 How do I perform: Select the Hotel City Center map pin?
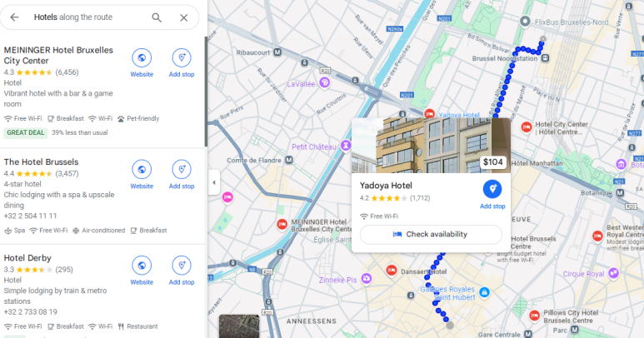(x=527, y=127)
